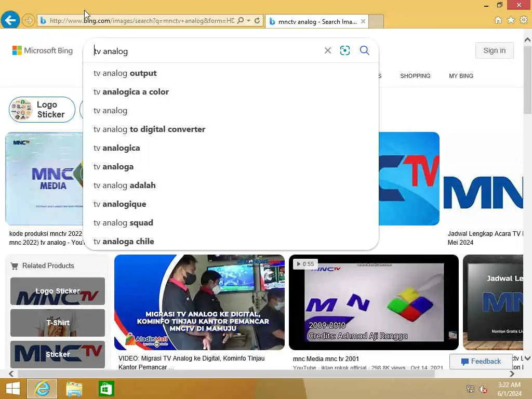Click the magnifier icon in address bar
Viewport: 532px width, 399px height.
click(240, 20)
